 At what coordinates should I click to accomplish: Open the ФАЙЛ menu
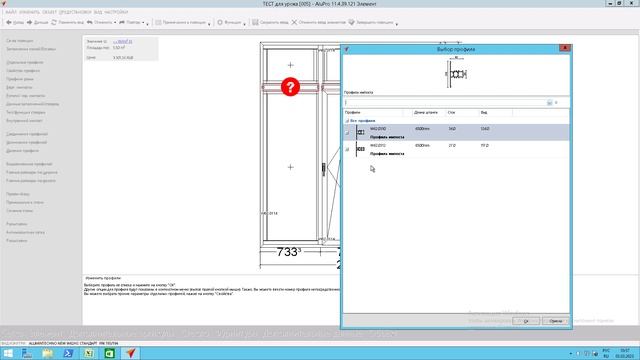[x=11, y=12]
